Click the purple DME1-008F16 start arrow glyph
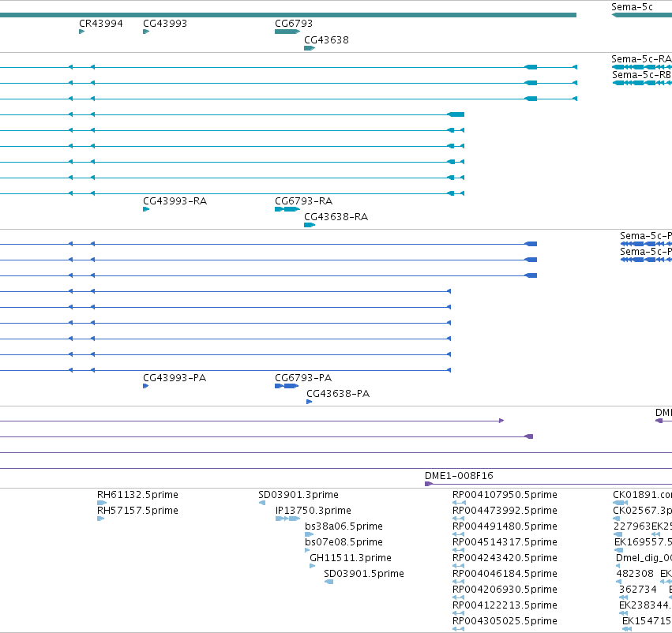The image size is (672, 633). coord(429,484)
